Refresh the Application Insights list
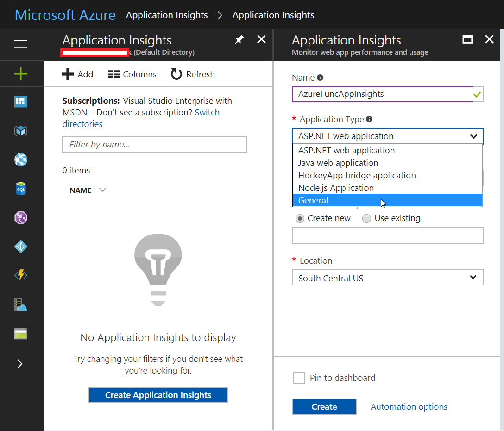This screenshot has width=504, height=431. 193,74
